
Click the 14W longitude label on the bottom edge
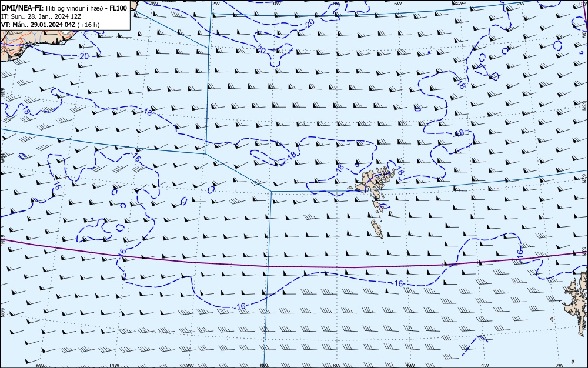tap(114, 366)
